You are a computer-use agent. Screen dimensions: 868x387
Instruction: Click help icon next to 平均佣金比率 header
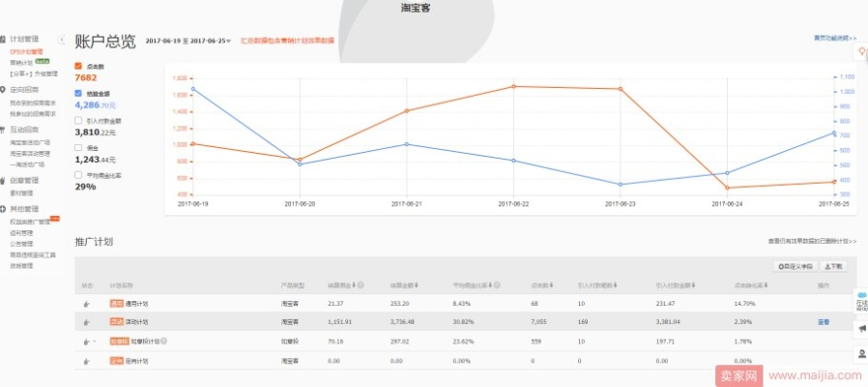[x=497, y=285]
